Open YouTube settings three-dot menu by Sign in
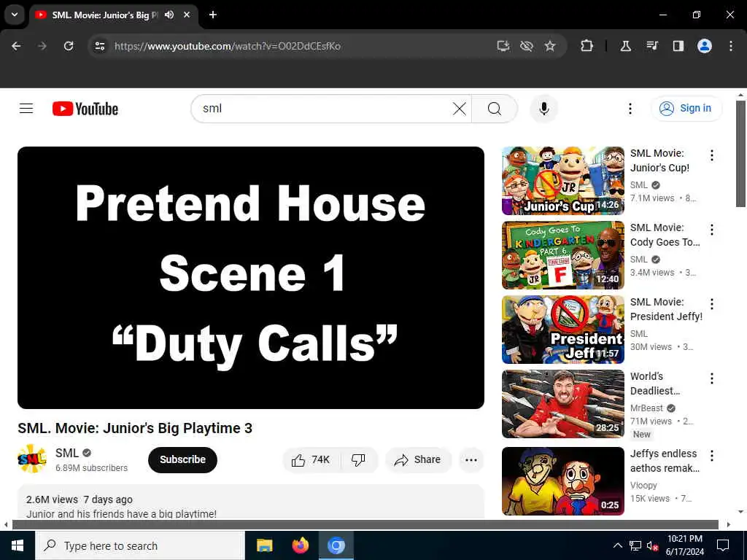This screenshot has height=560, width=747. [630, 109]
